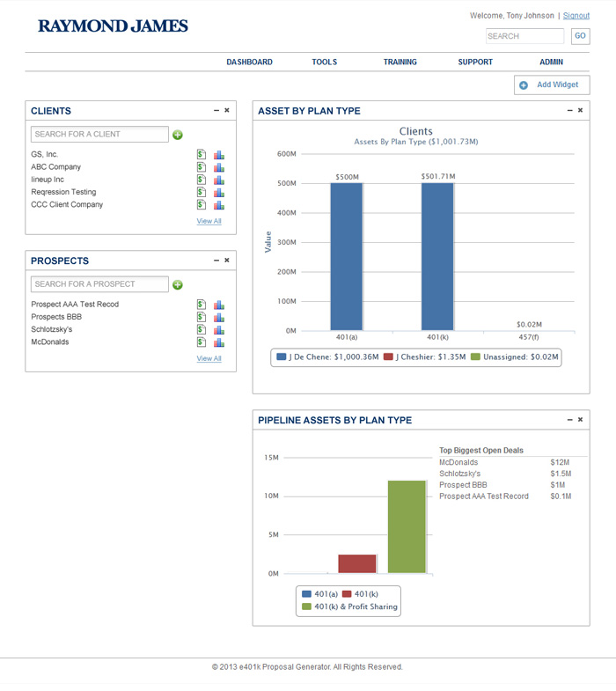
Task: Click the blue 401(k) bar in chart
Action: [437, 255]
